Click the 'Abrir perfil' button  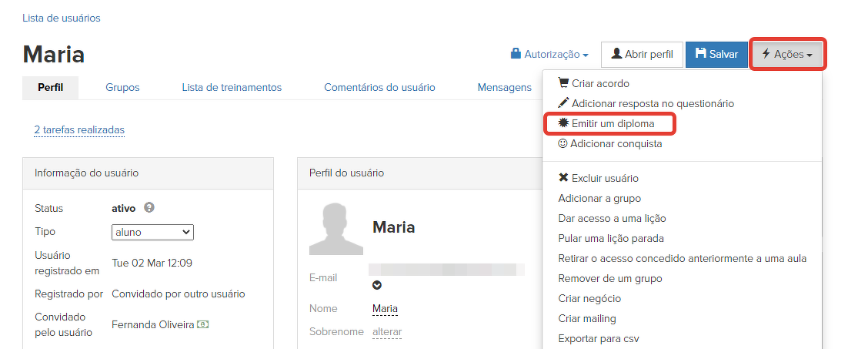point(642,55)
